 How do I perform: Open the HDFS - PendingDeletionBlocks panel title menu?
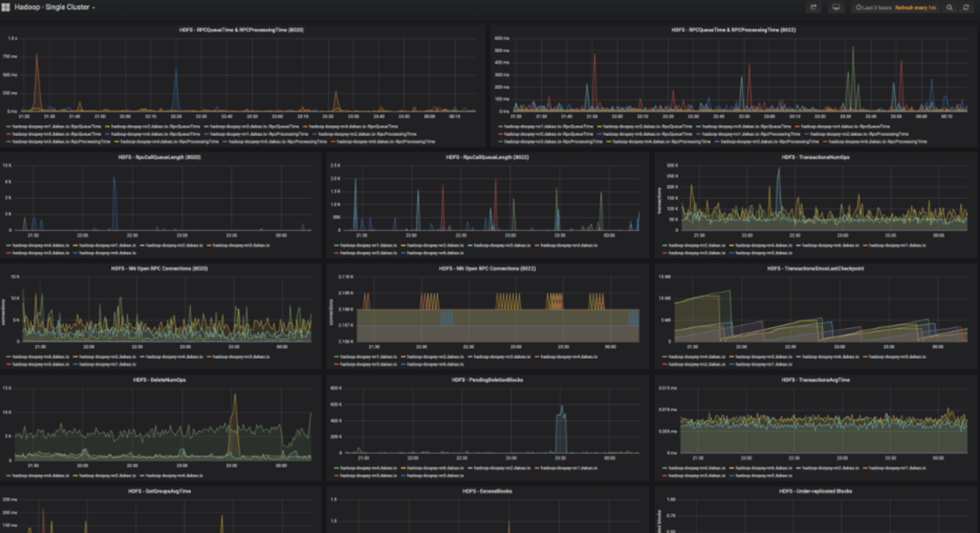click(487, 380)
